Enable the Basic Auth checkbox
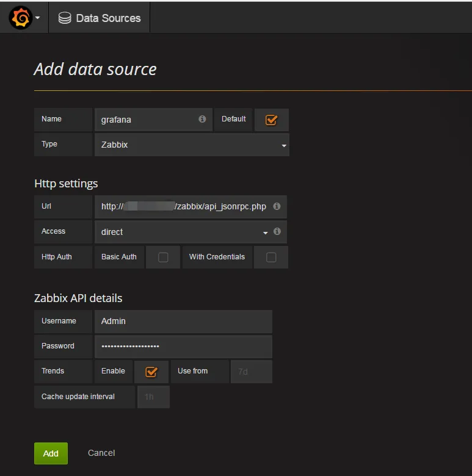The image size is (472, 476). [x=163, y=258]
